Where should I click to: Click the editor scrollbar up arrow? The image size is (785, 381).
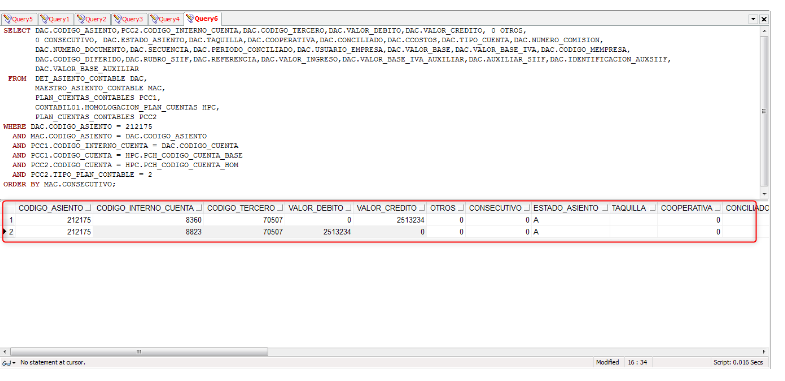tap(764, 31)
